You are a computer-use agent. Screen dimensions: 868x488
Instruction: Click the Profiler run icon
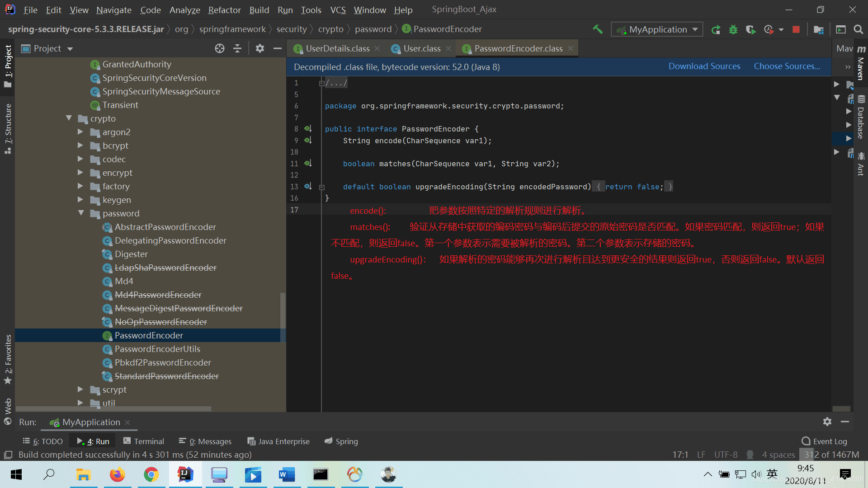769,30
